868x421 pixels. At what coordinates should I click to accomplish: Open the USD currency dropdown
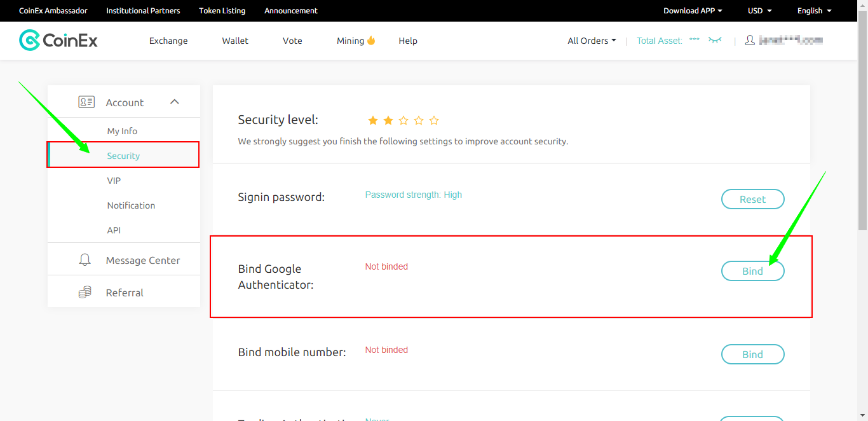pos(760,11)
